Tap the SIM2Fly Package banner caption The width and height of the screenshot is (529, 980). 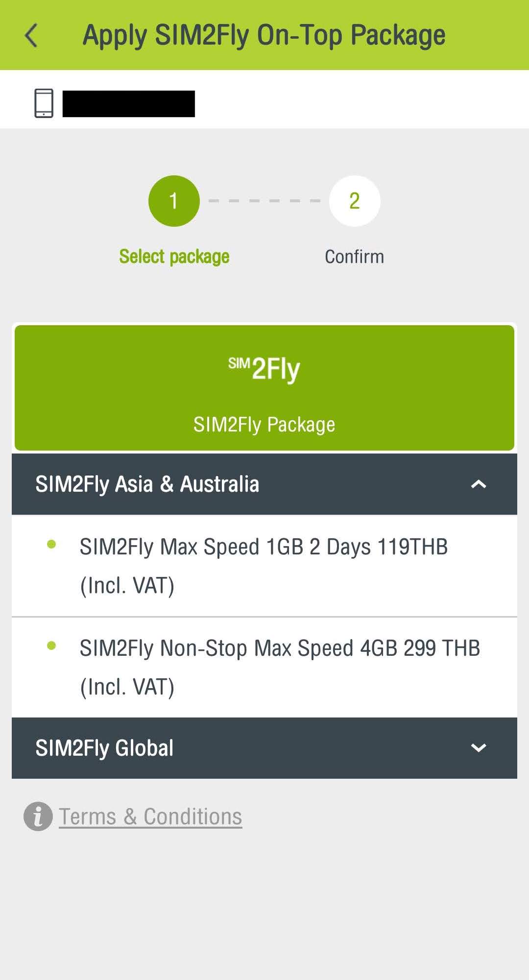(264, 425)
